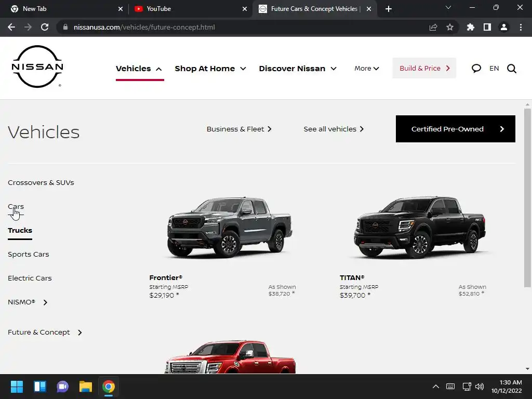Switch language via EN
Viewport: 532px width, 399px height.
click(x=494, y=69)
